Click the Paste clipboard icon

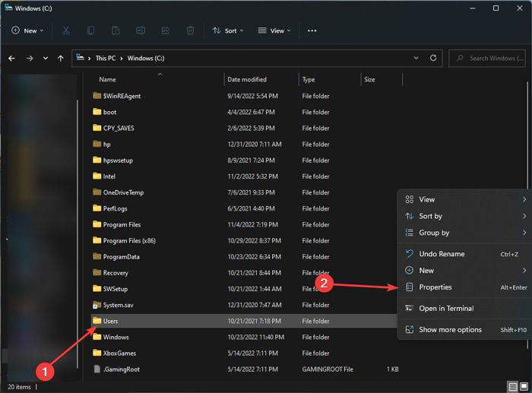tap(116, 31)
